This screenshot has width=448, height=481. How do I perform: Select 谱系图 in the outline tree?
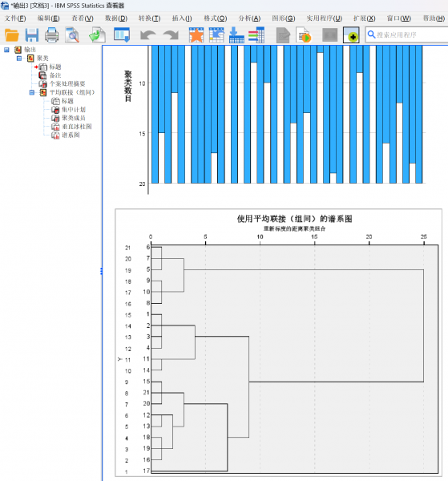point(71,135)
